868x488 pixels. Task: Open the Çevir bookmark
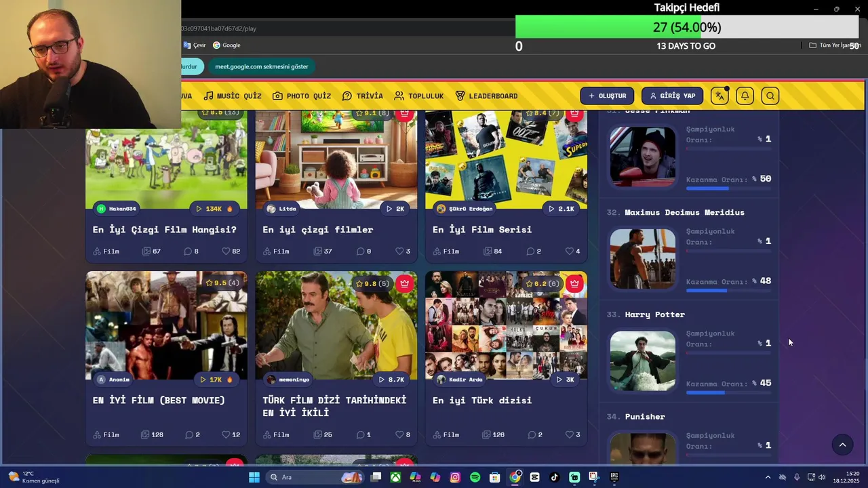click(195, 45)
